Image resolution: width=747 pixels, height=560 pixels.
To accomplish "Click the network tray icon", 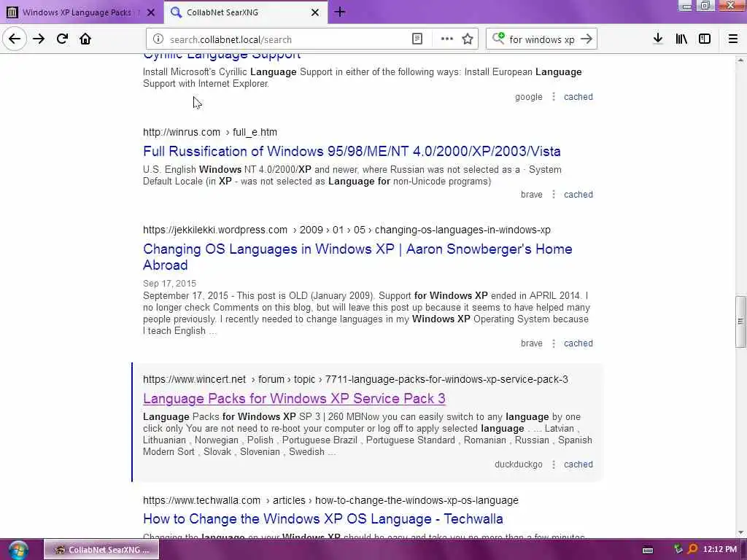I will pos(678,550).
